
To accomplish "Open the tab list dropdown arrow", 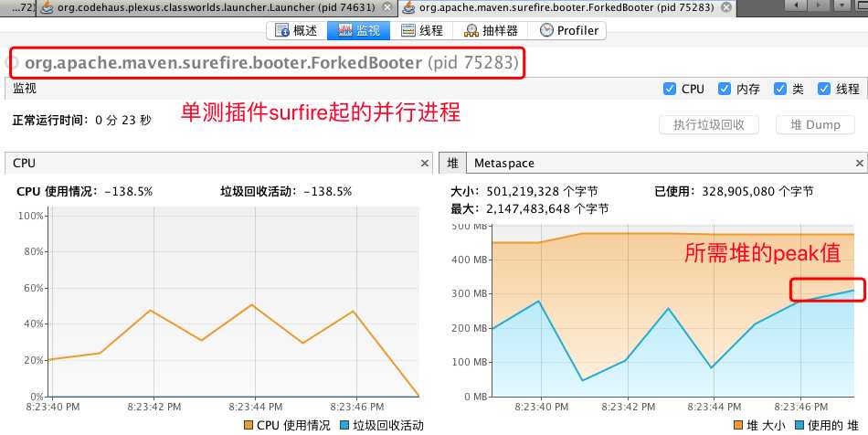I will tap(842, 5).
